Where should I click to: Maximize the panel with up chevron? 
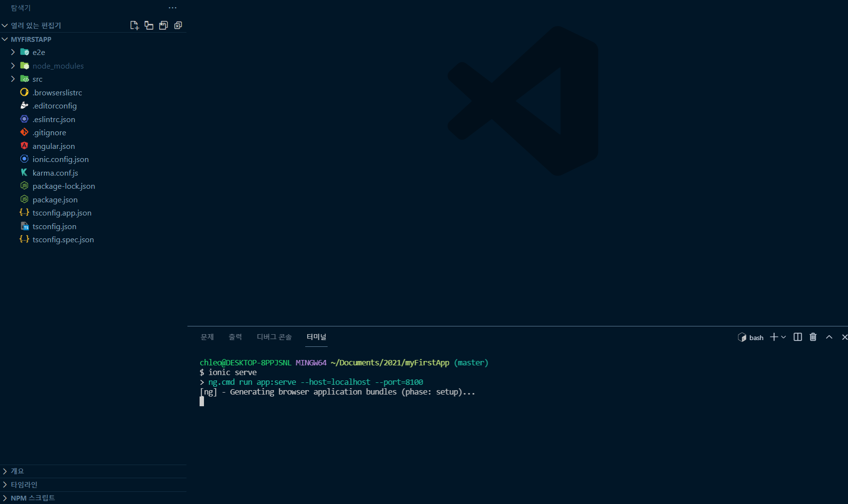(829, 337)
